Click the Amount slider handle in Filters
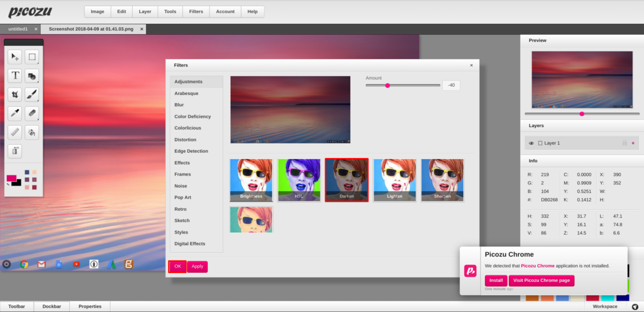 pos(387,86)
